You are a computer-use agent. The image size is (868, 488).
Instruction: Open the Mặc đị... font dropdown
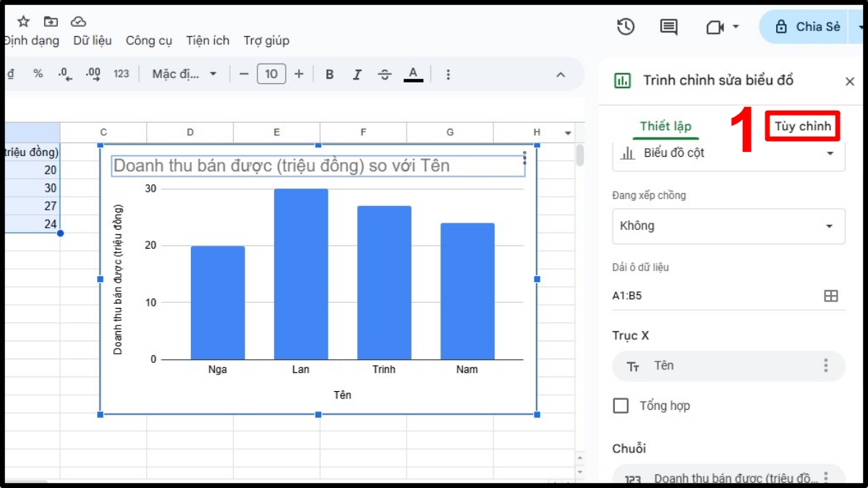click(x=184, y=74)
